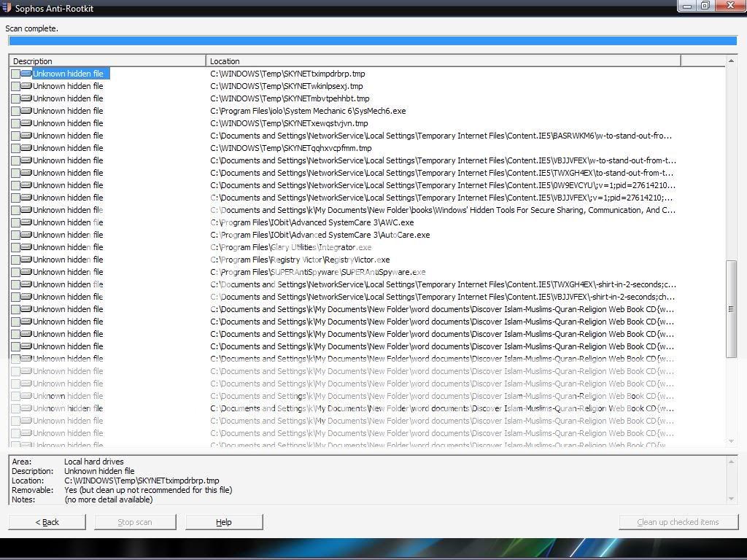This screenshot has height=560, width=747.
Task: Check the box for SKYNETtximpdrbrp.tmp
Action: tap(16, 74)
